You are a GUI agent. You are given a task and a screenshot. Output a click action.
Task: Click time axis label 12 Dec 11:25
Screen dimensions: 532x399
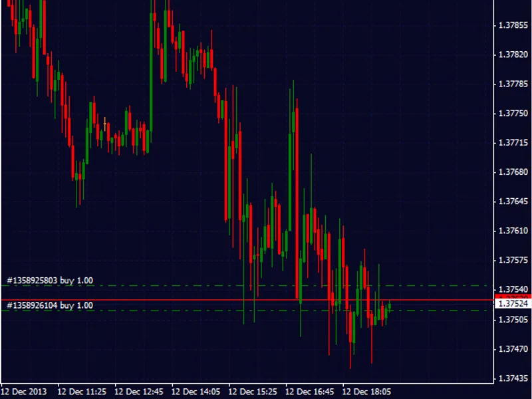[x=82, y=392]
